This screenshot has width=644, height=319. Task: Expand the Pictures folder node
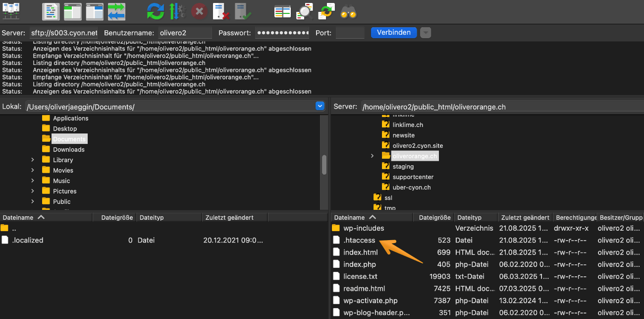click(33, 191)
